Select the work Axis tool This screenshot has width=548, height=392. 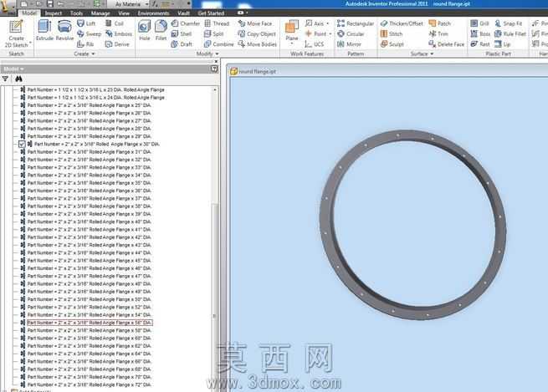315,23
